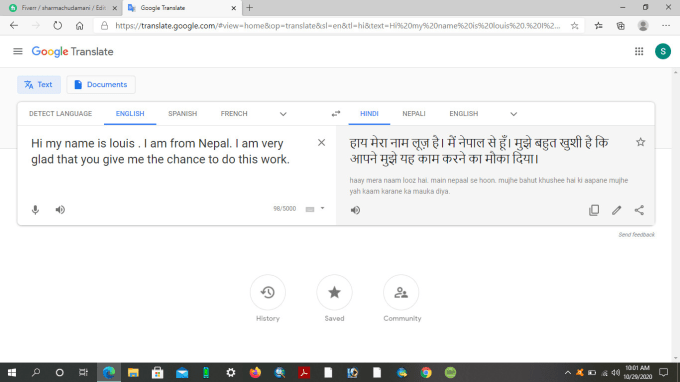Viewport: 680px width, 382px height.
Task: Go back in the browser
Action: [14, 26]
